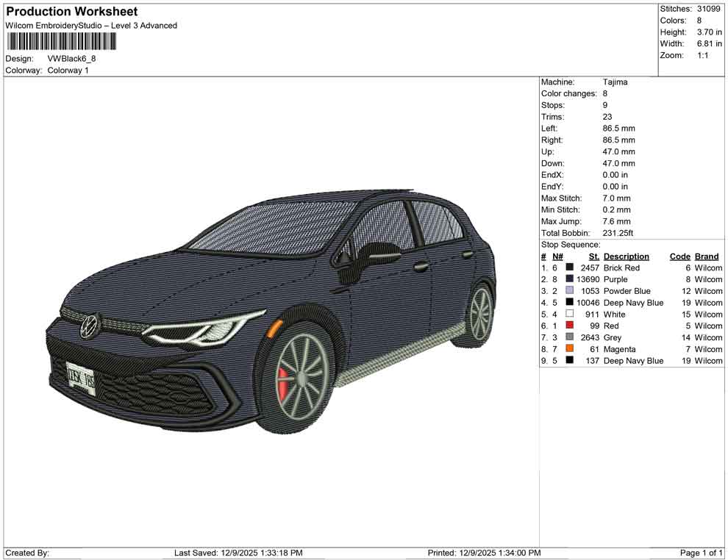Click the Powder Blue color swatch

pos(570,291)
